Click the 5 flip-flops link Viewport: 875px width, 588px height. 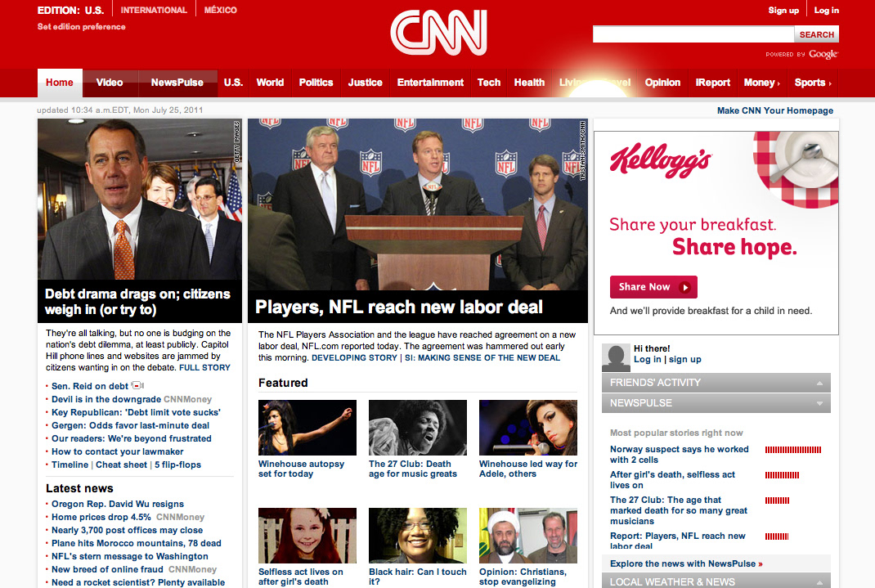(178, 465)
